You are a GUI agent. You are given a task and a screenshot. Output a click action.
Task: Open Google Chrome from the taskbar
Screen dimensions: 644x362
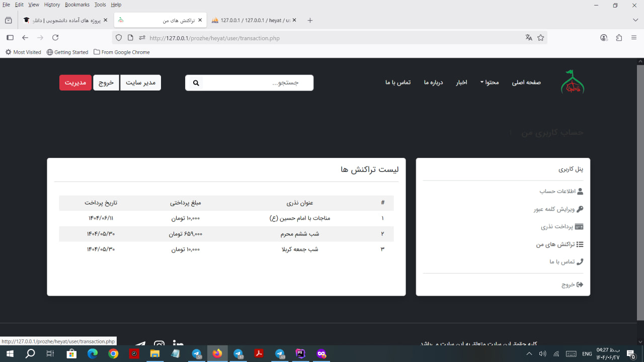pyautogui.click(x=113, y=354)
